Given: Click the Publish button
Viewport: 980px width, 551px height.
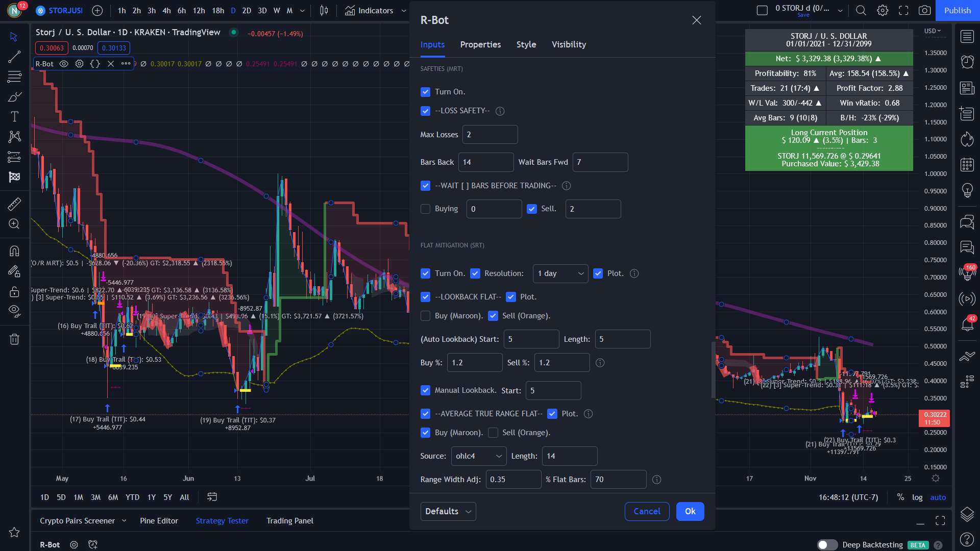Looking at the screenshot, I should [x=957, y=10].
